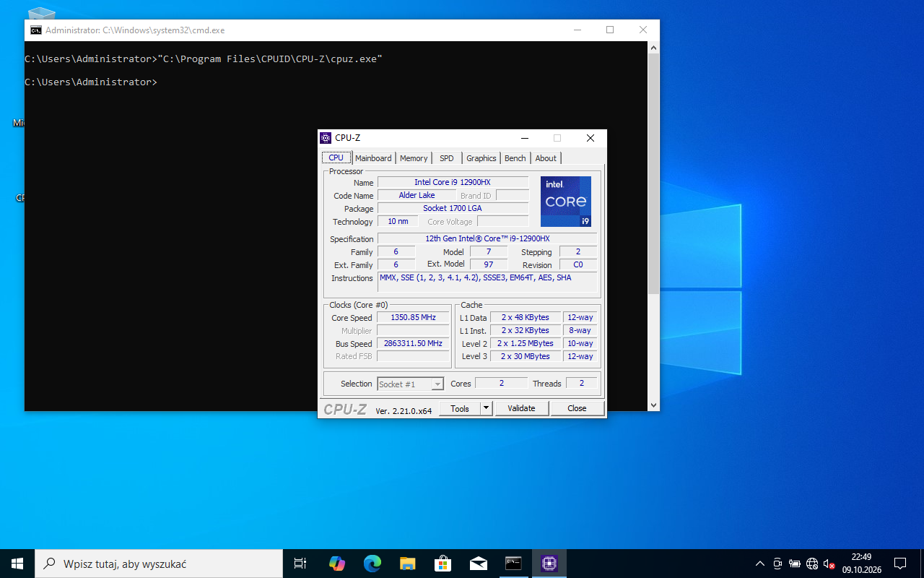Switch to the Mainboard tab
The width and height of the screenshot is (924, 578).
pyautogui.click(x=373, y=158)
